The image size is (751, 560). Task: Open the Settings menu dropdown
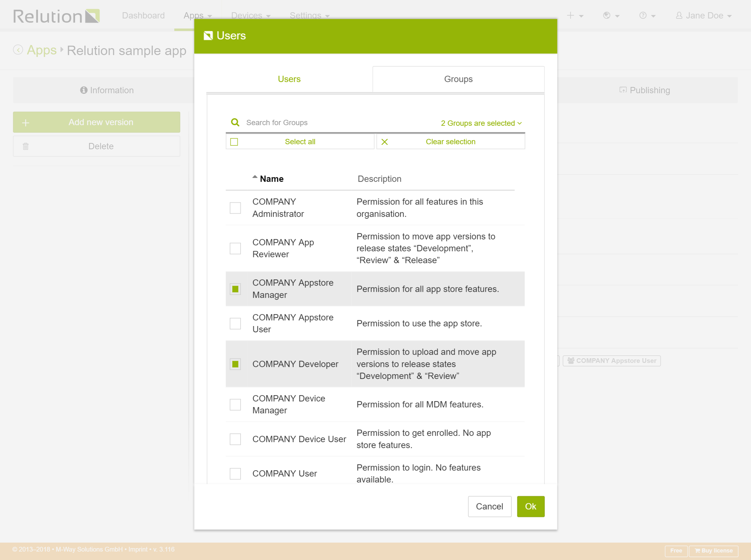[309, 15]
